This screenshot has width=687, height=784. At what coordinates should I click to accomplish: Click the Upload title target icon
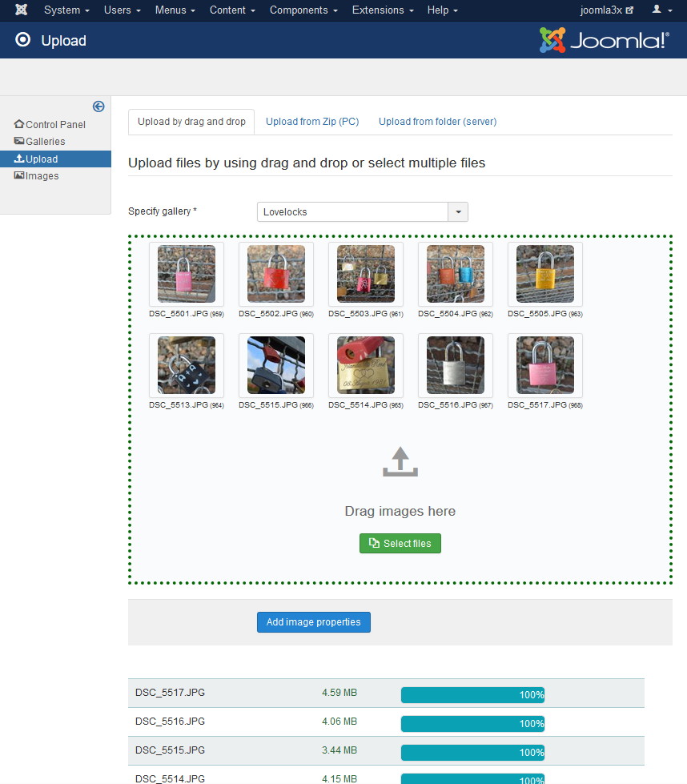coord(23,40)
